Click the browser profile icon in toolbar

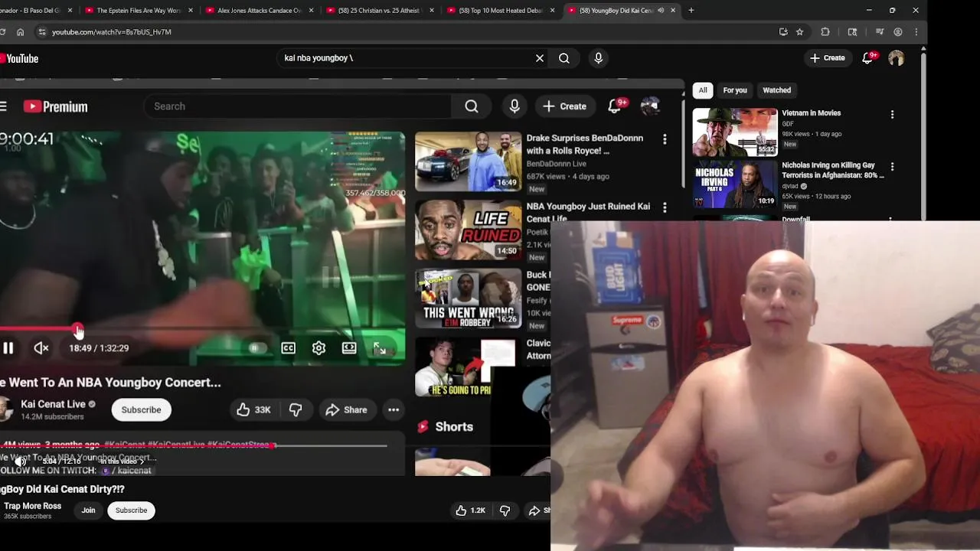(x=898, y=32)
